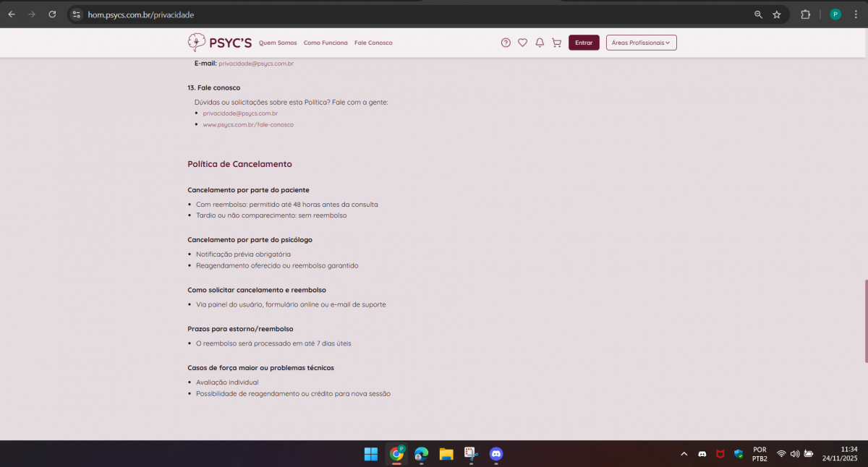The width and height of the screenshot is (868, 467).
Task: Open Chrome extensions puzzle icon
Action: tap(805, 14)
